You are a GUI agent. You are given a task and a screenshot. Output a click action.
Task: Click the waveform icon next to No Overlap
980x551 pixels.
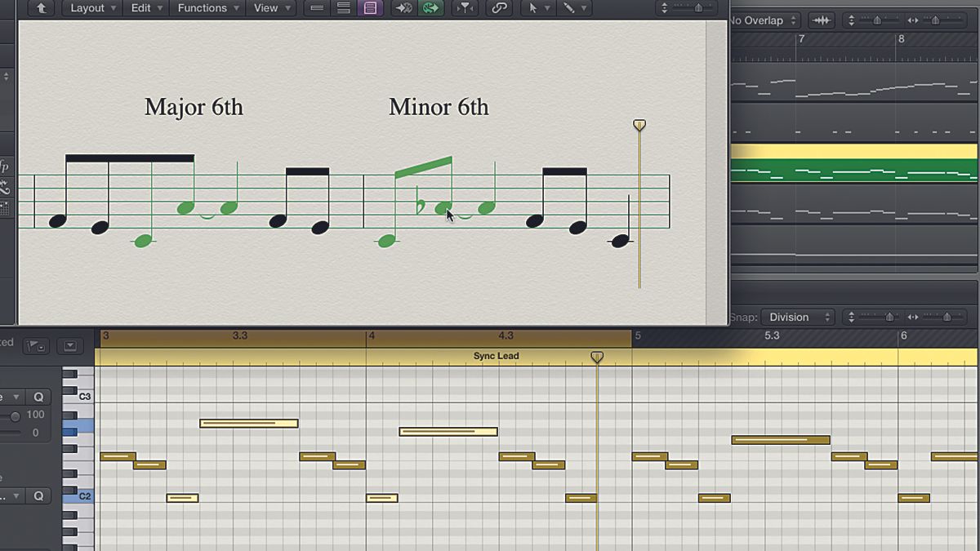[820, 20]
